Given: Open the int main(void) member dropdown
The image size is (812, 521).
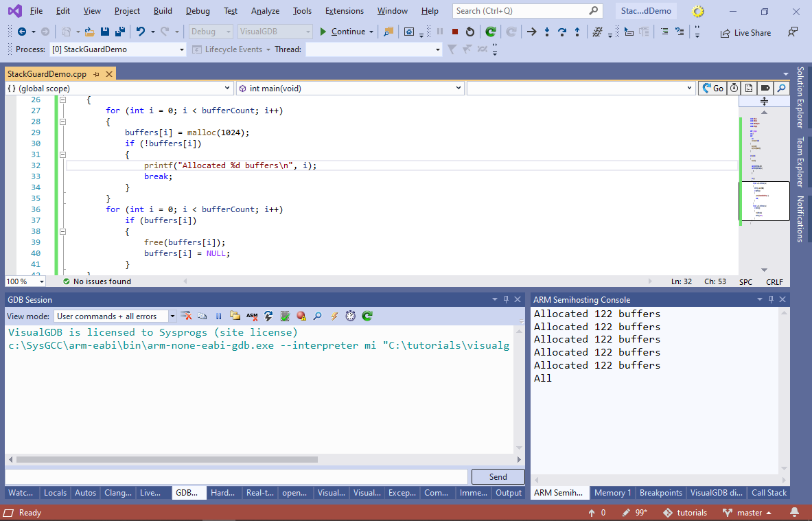Looking at the screenshot, I should [459, 89].
